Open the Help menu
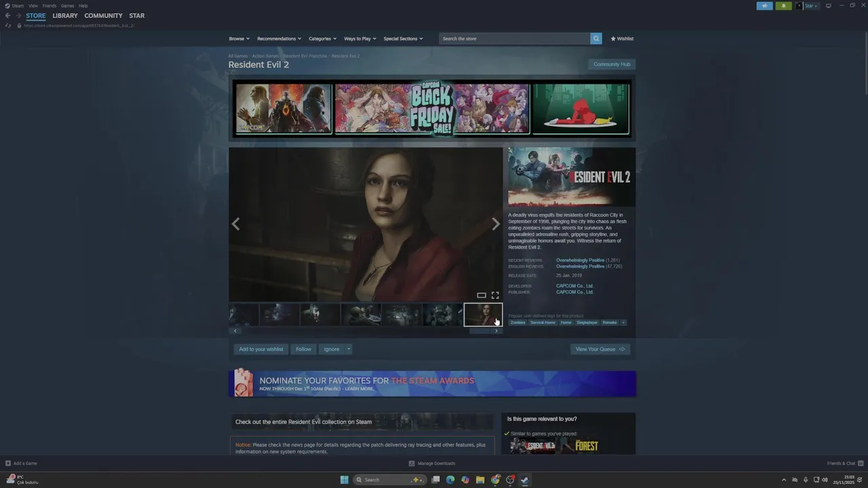Viewport: 868px width, 488px height. [83, 5]
